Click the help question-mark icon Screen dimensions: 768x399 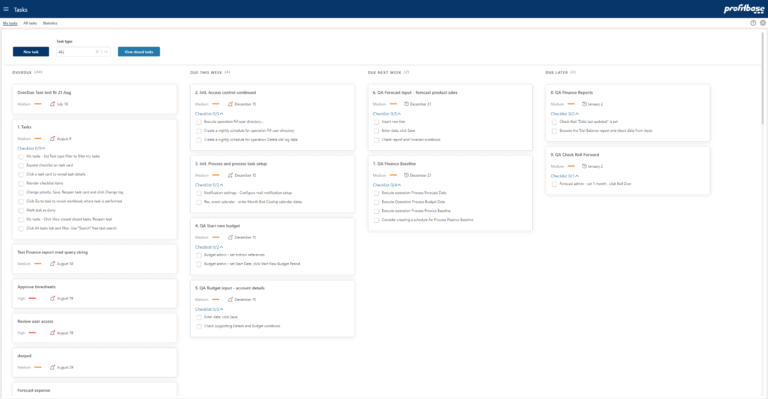coord(753,23)
